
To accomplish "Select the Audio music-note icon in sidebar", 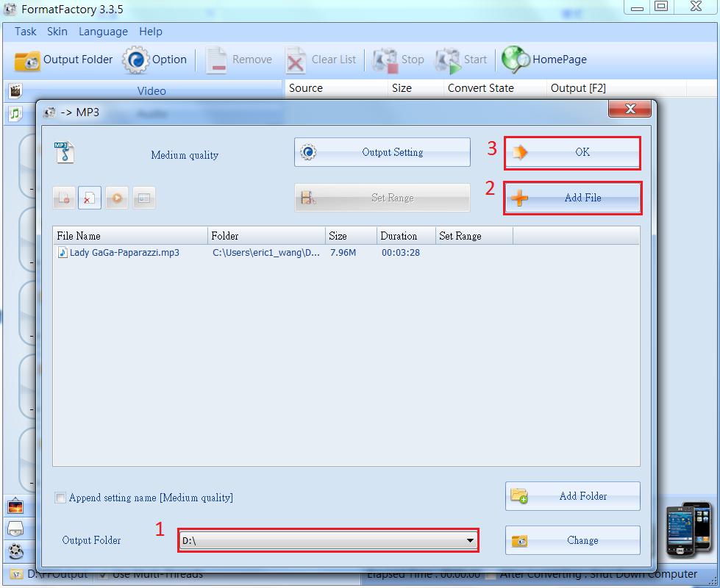I will coord(15,113).
